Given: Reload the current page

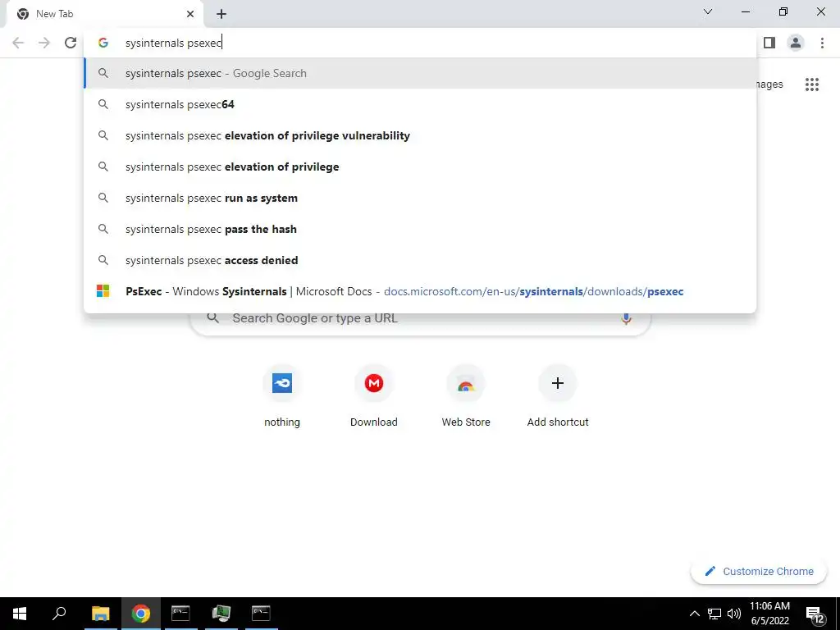Looking at the screenshot, I should click(71, 43).
